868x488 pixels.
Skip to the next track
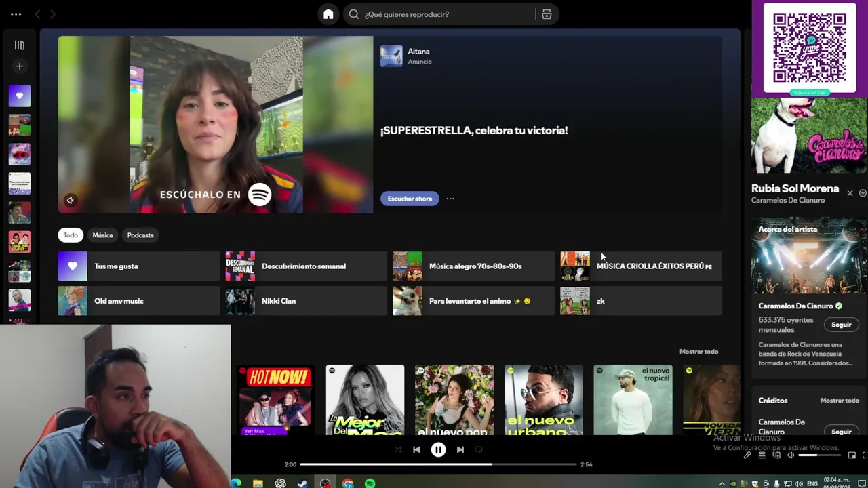pyautogui.click(x=460, y=449)
